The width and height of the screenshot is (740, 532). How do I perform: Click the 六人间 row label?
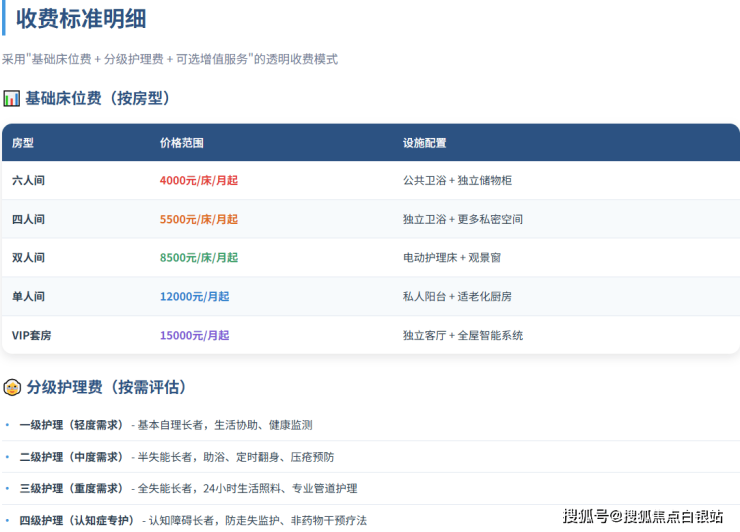[x=28, y=181]
